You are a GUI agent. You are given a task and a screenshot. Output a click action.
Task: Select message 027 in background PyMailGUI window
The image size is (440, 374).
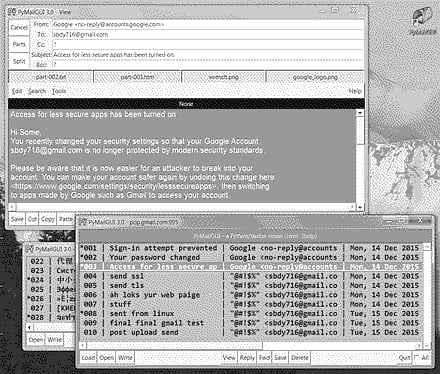click(52, 308)
